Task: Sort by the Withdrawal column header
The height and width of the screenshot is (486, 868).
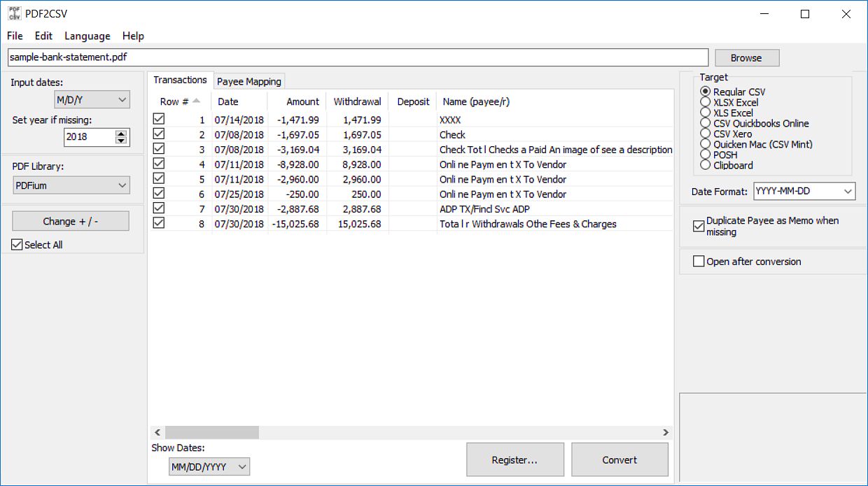Action: pyautogui.click(x=357, y=101)
